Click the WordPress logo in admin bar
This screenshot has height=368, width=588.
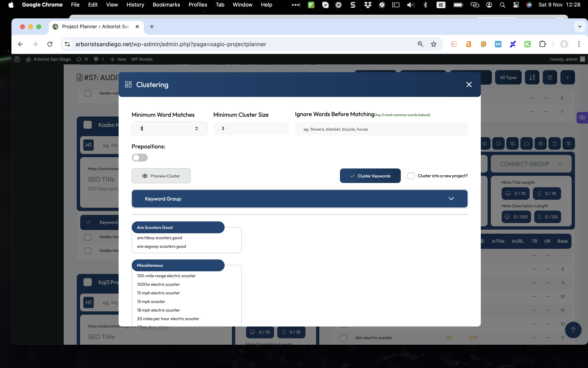17,59
